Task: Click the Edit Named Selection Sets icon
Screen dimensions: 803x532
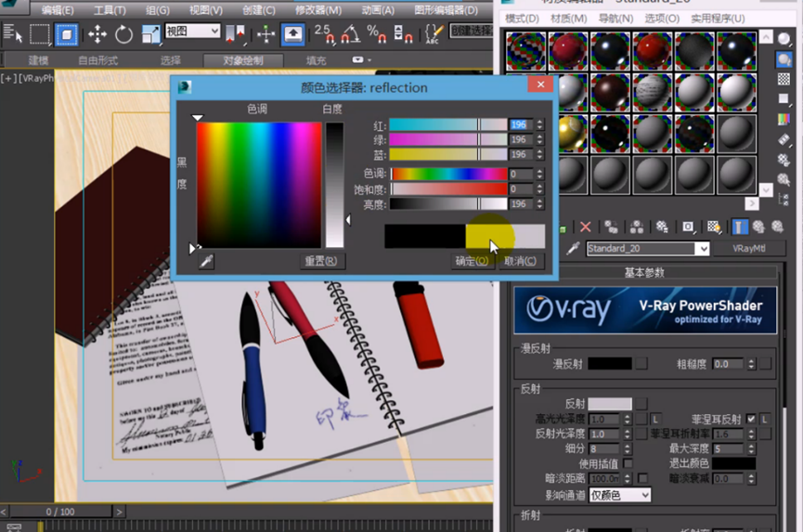Action: coord(434,34)
